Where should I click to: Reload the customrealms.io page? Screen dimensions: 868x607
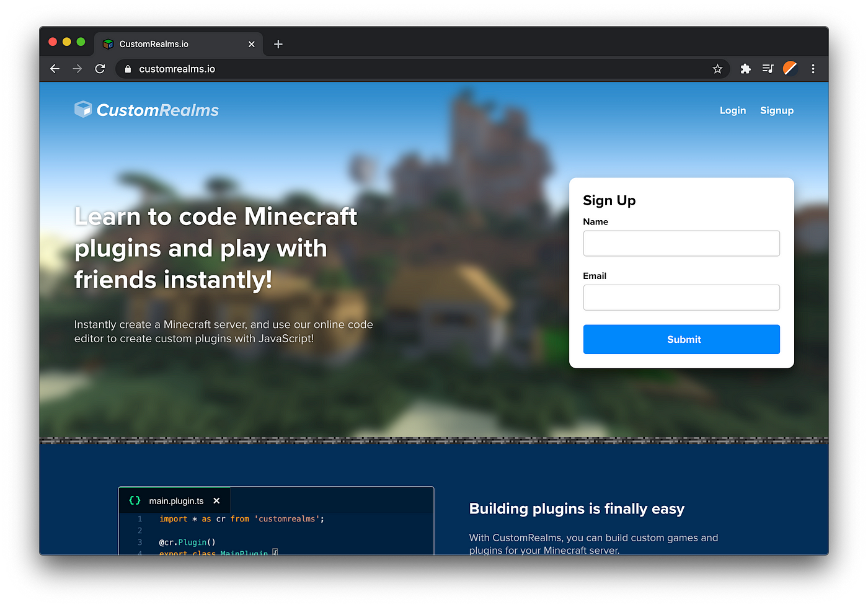100,69
